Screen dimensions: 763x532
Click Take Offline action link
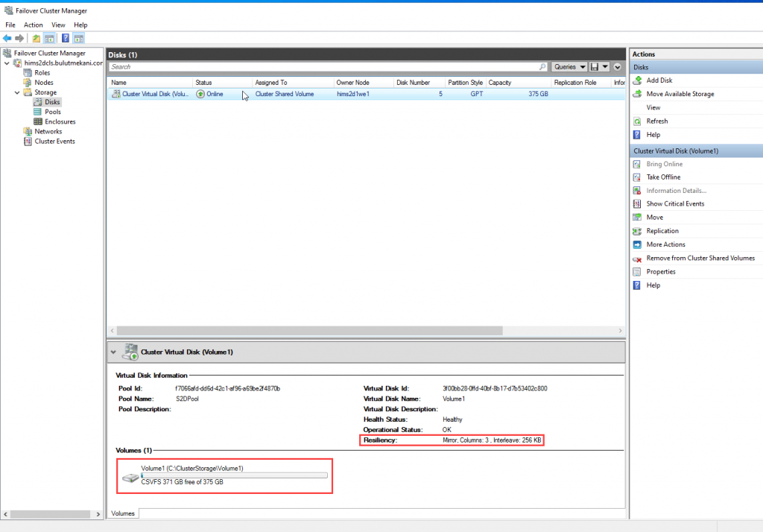tap(663, 177)
